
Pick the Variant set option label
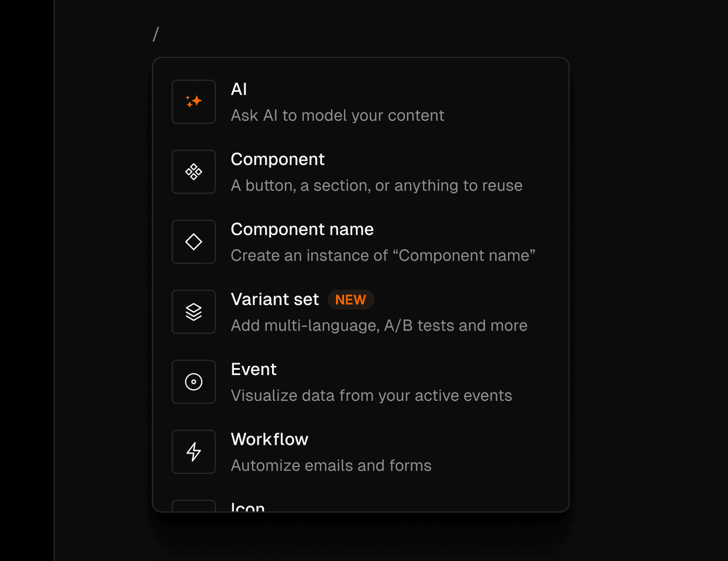[275, 299]
